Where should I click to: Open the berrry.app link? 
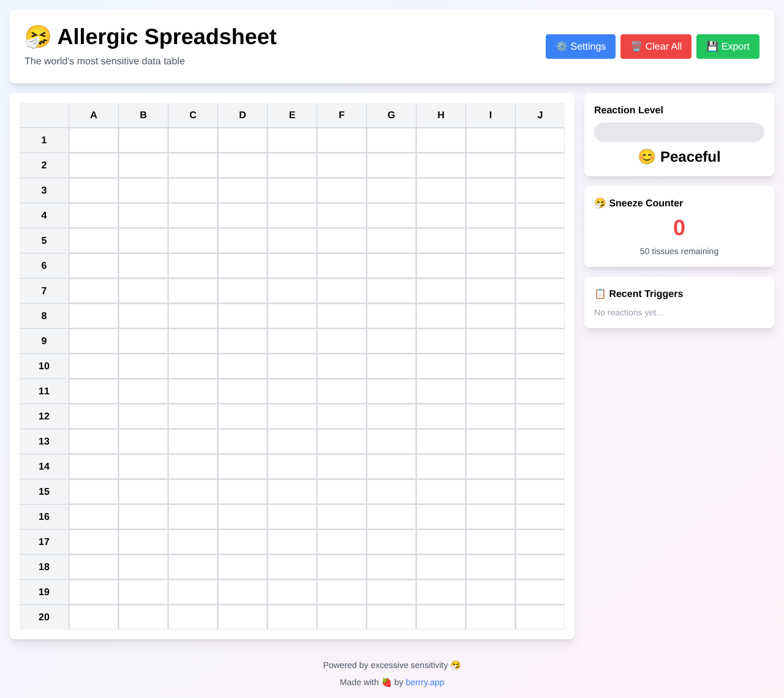(x=424, y=681)
